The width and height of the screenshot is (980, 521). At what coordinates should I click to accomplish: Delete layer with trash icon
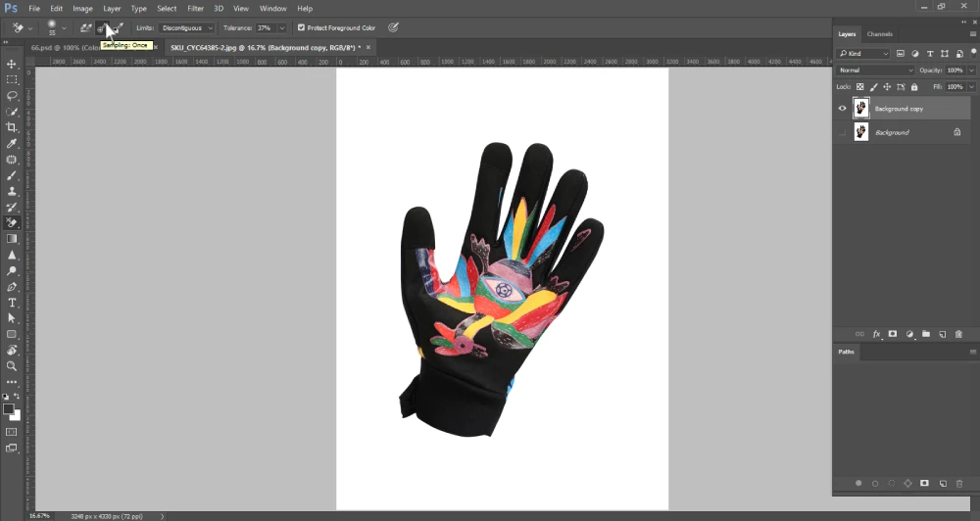(958, 334)
